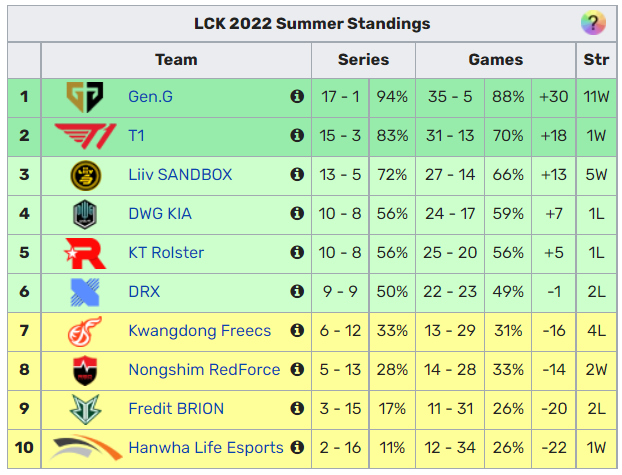Show info popup for Liiv SANDBOX
Screen dimensions: 622x475
(x=297, y=174)
